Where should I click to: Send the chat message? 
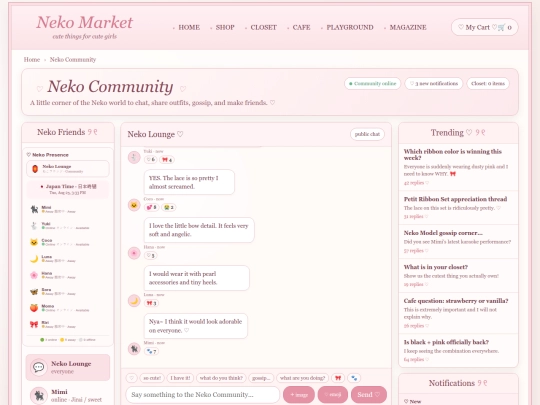(x=368, y=394)
